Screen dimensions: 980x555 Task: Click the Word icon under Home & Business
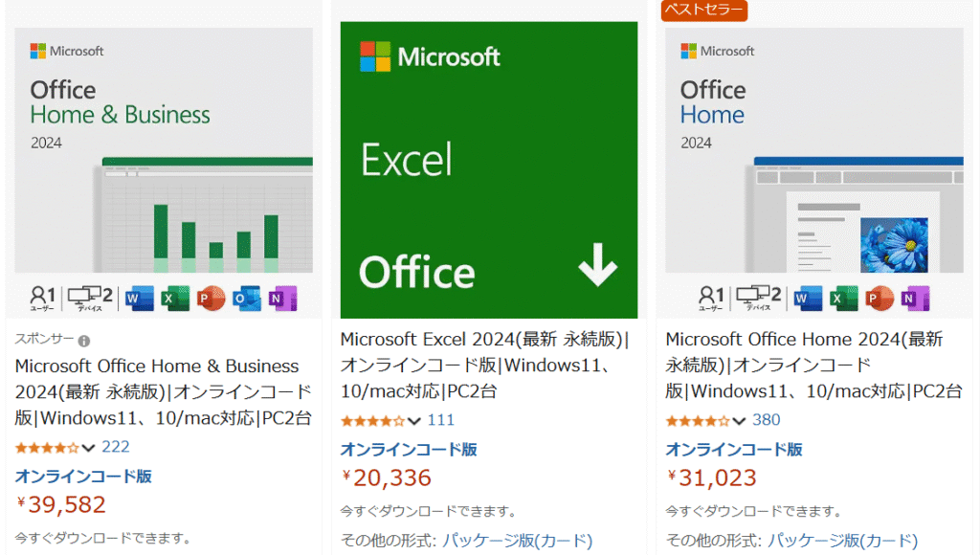coord(140,299)
